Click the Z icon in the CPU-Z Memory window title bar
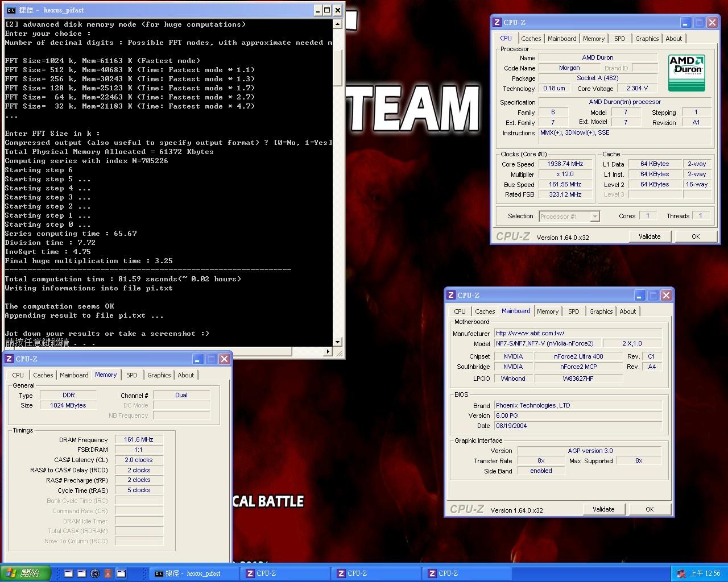 tap(9, 359)
